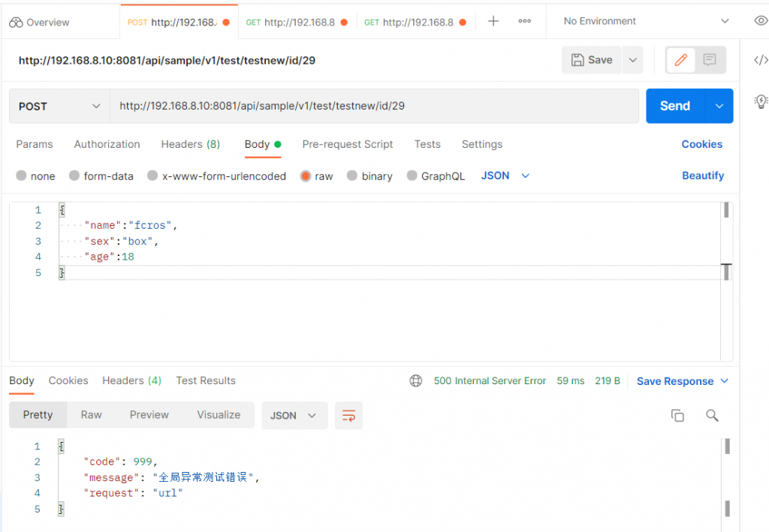Open the Settings tab
Viewport: 769px width, 532px height.
(x=482, y=144)
